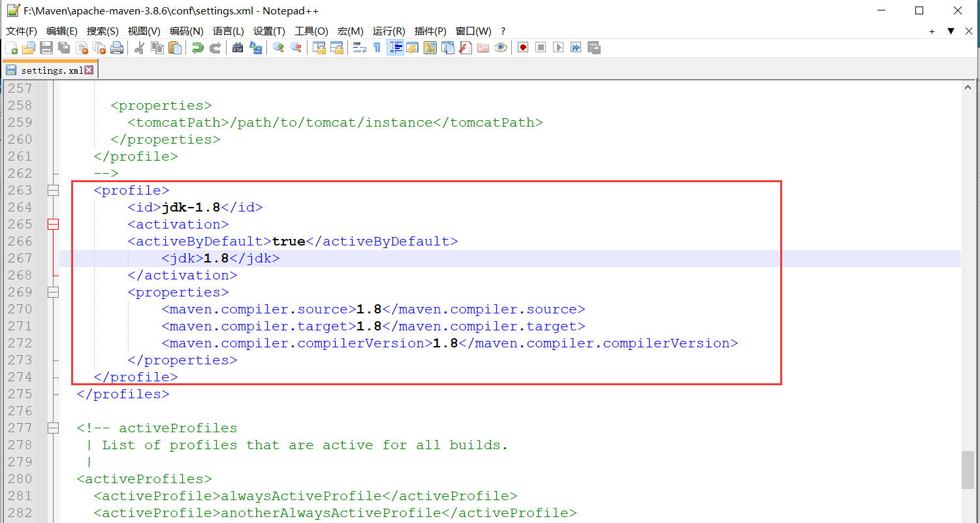Zoom in with the magnifier plus icon
Image resolution: width=980 pixels, height=523 pixels.
coord(278,48)
